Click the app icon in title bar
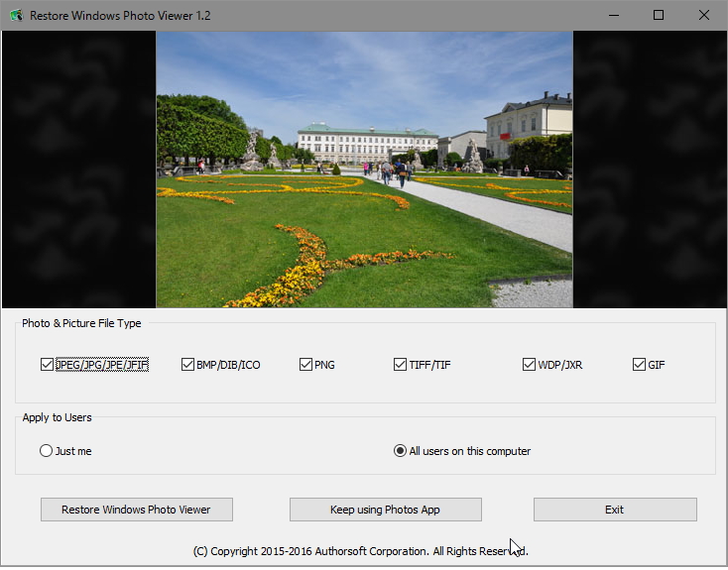This screenshot has height=570, width=728. [x=16, y=15]
